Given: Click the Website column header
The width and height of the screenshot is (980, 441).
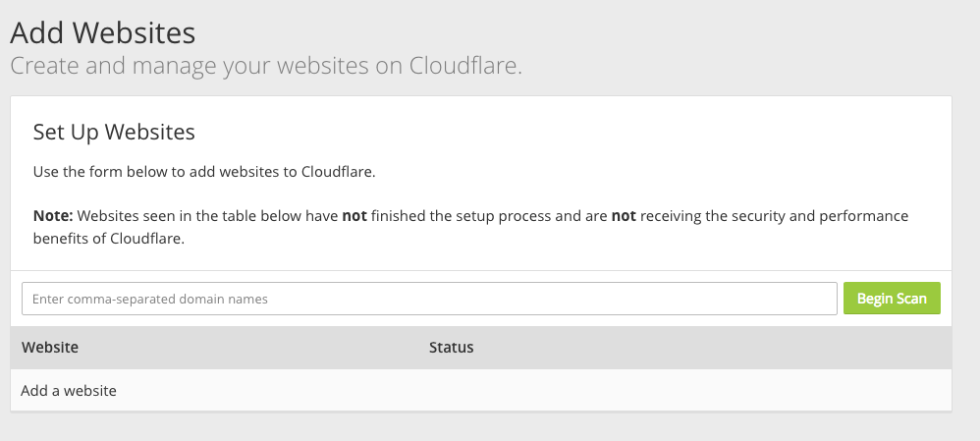Looking at the screenshot, I should tap(50, 347).
